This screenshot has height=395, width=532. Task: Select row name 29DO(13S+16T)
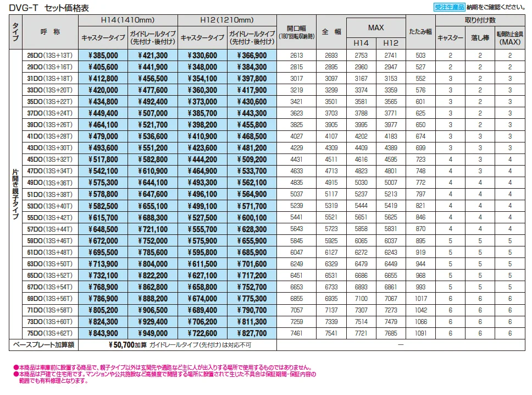click(50, 67)
